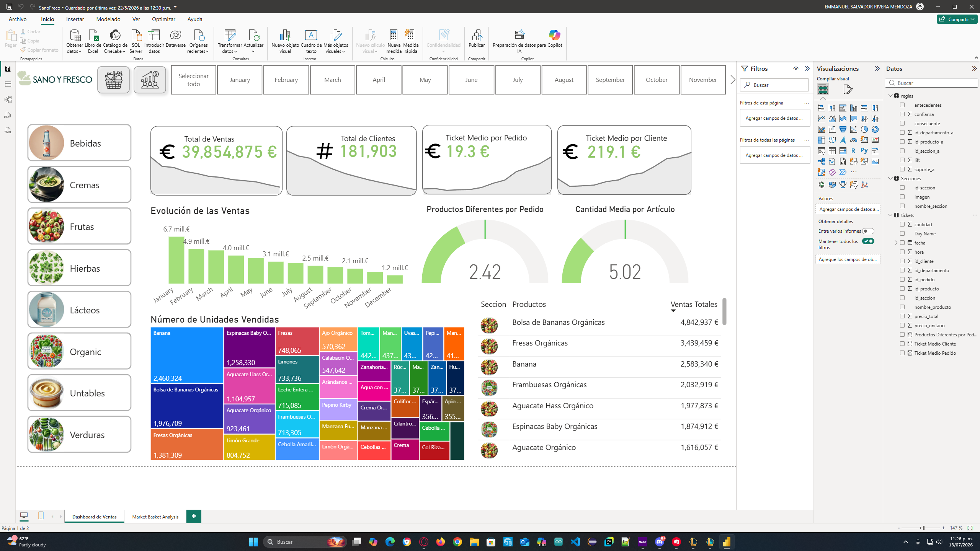
Task: Switch to format visual brush tab
Action: point(848,89)
